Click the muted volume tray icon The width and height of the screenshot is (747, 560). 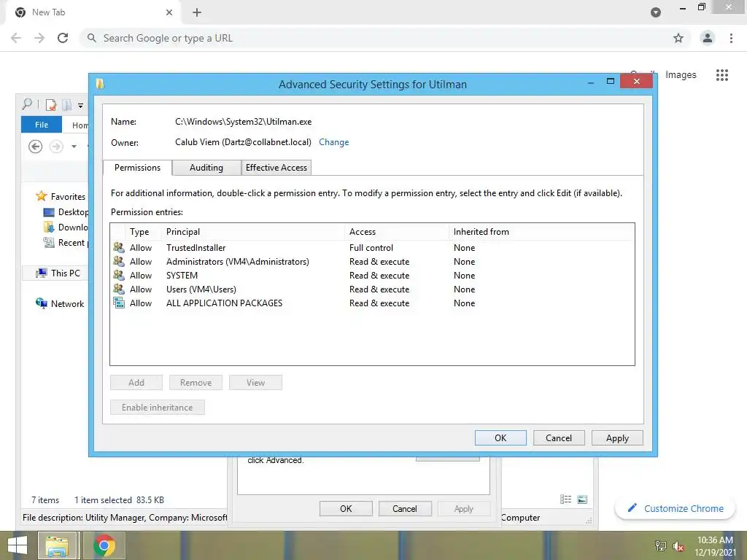point(678,546)
